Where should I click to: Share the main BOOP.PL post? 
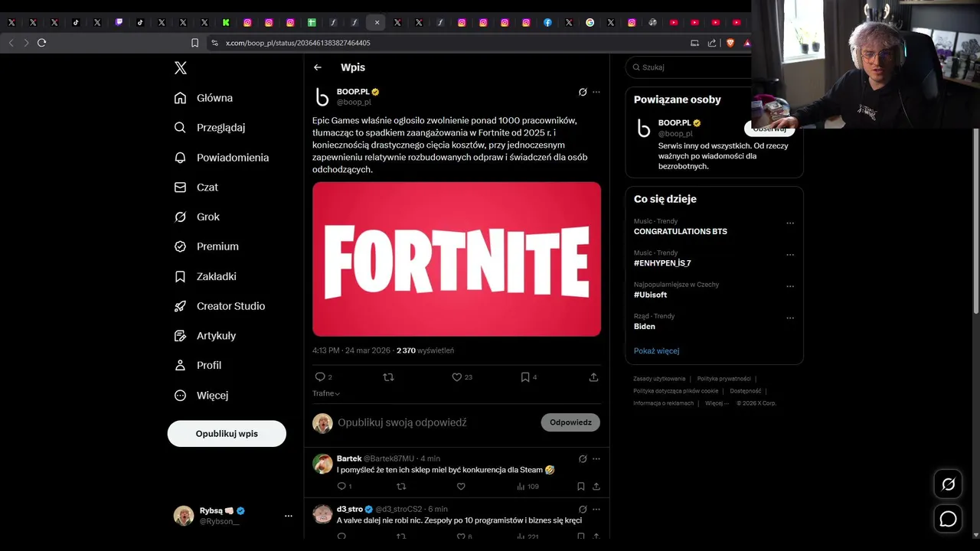(593, 377)
